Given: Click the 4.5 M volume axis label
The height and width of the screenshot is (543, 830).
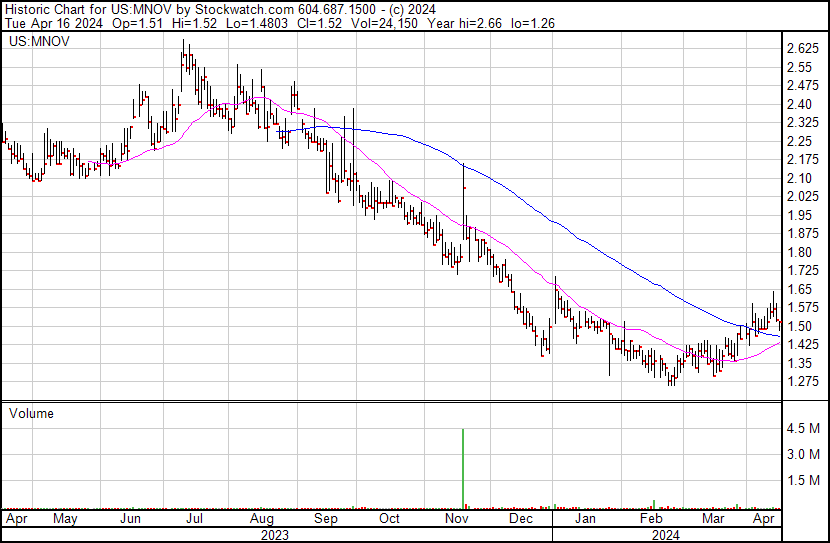Looking at the screenshot, I should [803, 429].
